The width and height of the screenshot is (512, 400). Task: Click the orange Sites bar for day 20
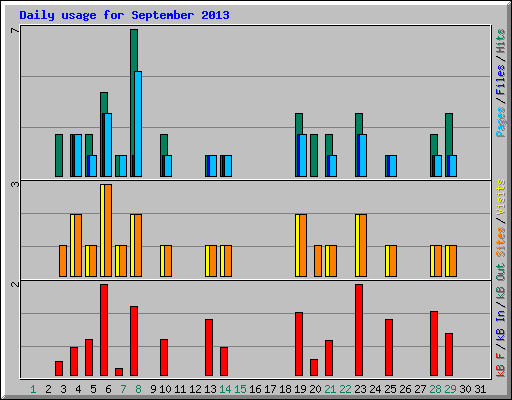pyautogui.click(x=318, y=261)
